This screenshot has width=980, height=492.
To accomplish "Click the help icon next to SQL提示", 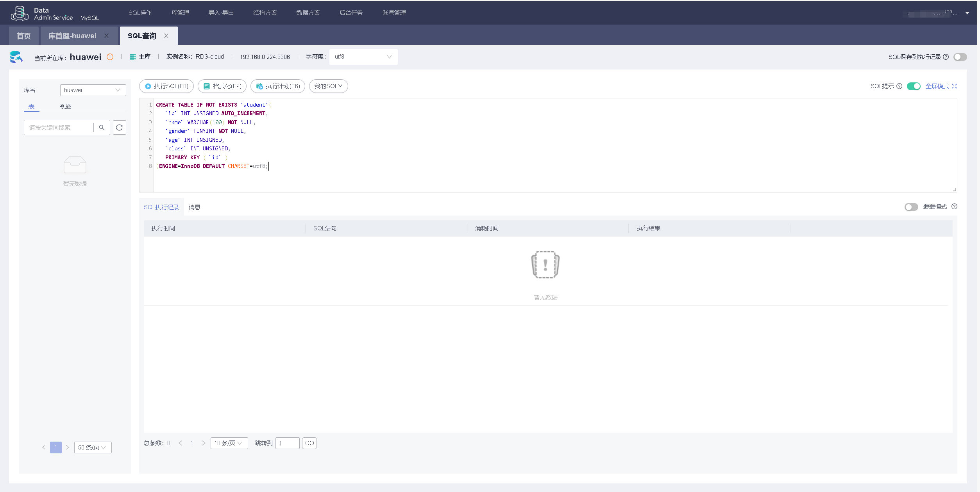I will tap(899, 86).
